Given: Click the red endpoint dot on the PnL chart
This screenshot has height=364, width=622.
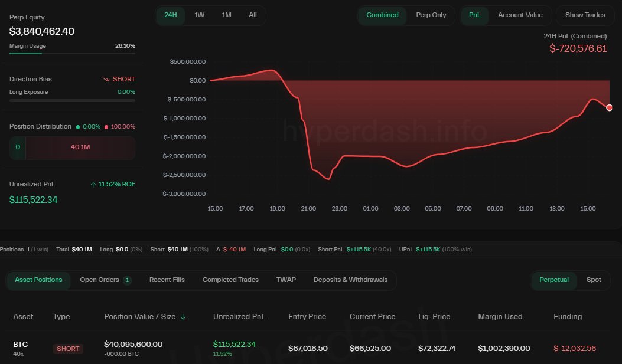Looking at the screenshot, I should [x=609, y=108].
